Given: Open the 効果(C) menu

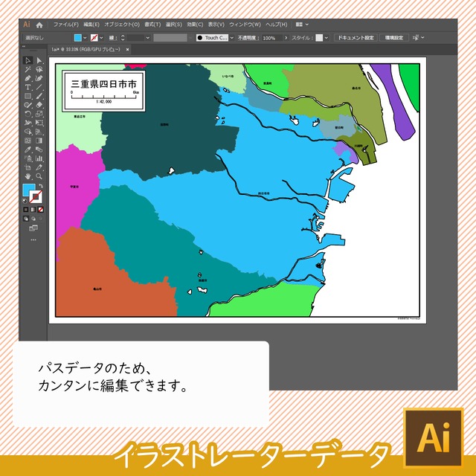Looking at the screenshot, I should coord(195,25).
